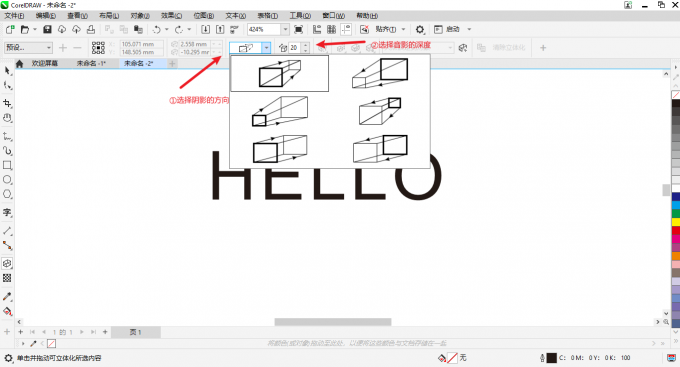Click the Publish to PDF icon

coord(234,29)
